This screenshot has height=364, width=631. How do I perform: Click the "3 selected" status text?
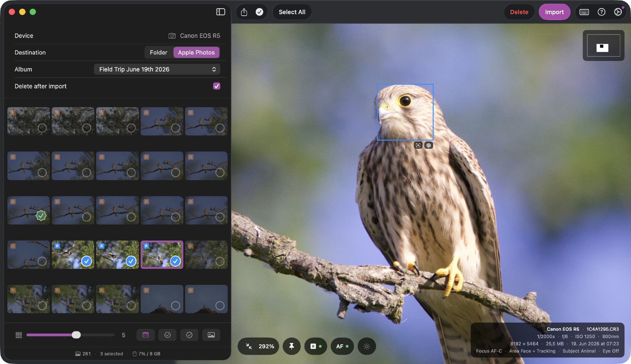112,354
